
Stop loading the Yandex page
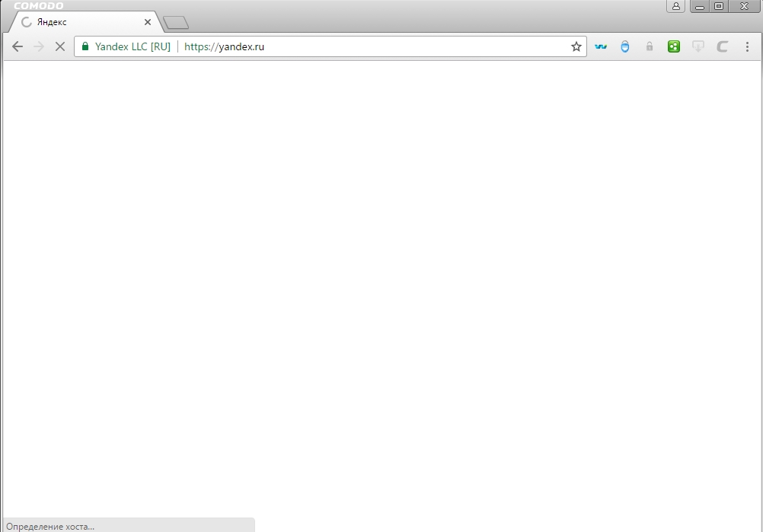tap(60, 46)
